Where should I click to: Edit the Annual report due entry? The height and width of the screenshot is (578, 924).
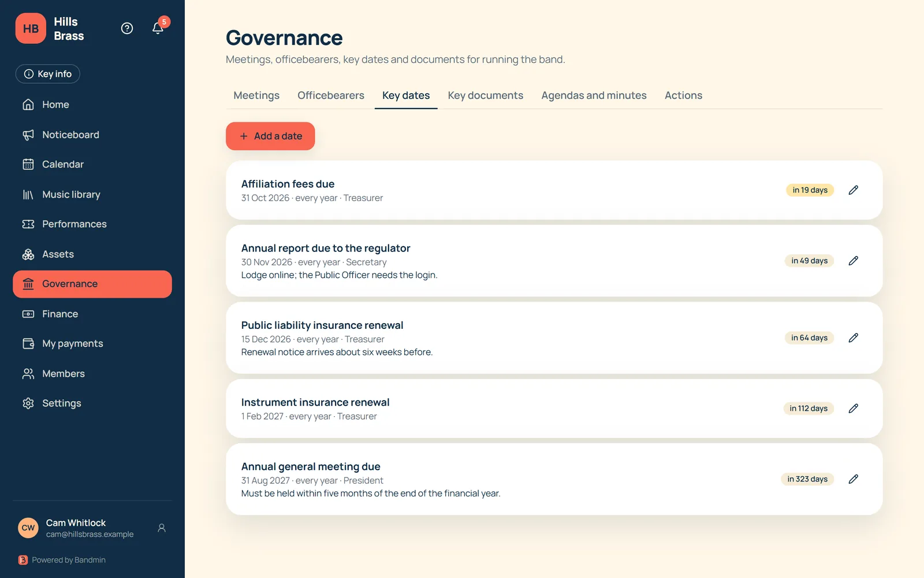tap(853, 261)
